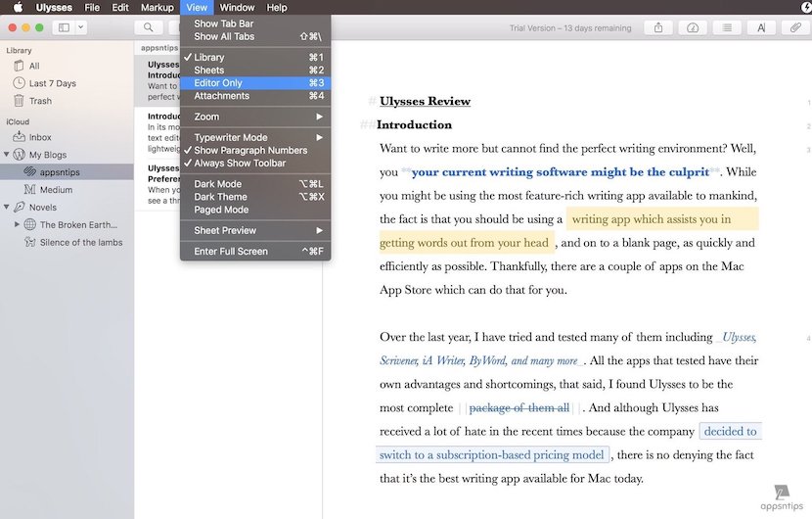Select Editor Only from View menu
812x519 pixels.
(218, 83)
